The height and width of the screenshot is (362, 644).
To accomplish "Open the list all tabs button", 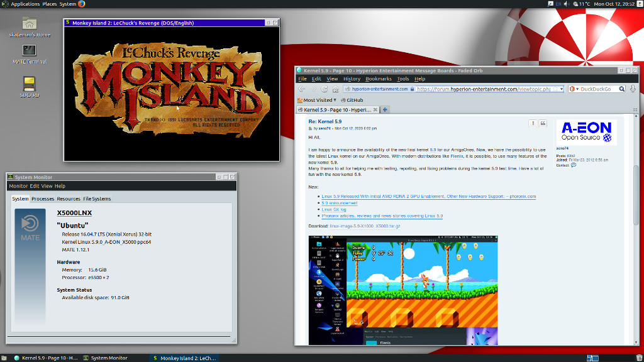I will [635, 109].
